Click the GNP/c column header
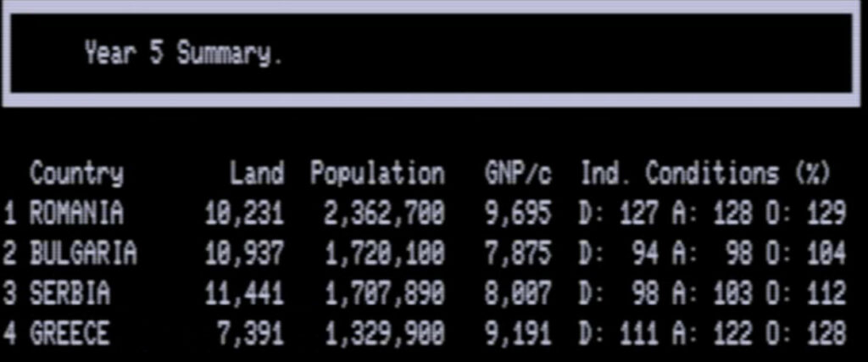Image resolution: width=868 pixels, height=362 pixels. [518, 173]
